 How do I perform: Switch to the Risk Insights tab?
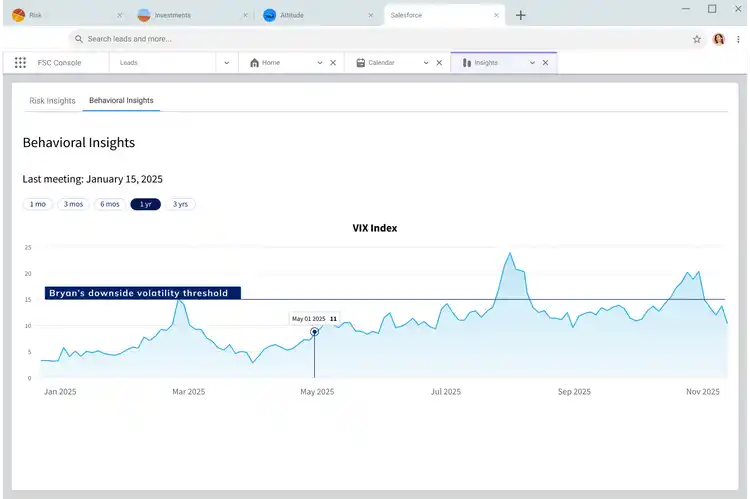point(52,101)
